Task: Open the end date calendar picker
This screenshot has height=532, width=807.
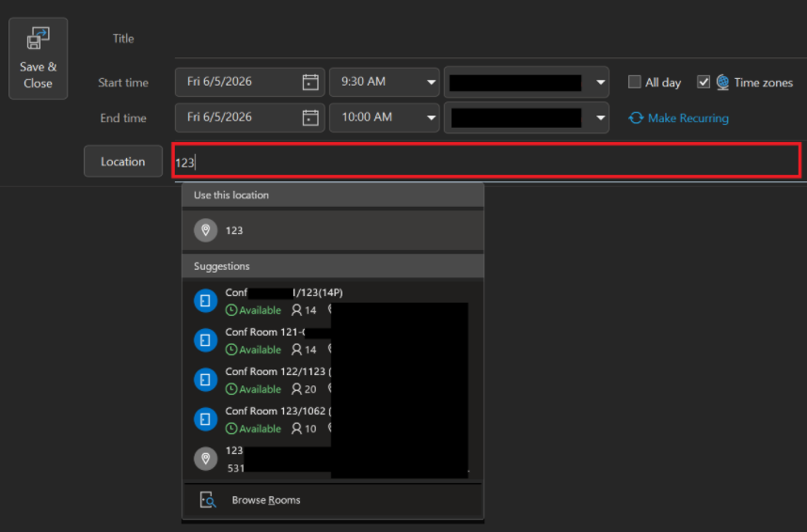Action: [x=309, y=117]
